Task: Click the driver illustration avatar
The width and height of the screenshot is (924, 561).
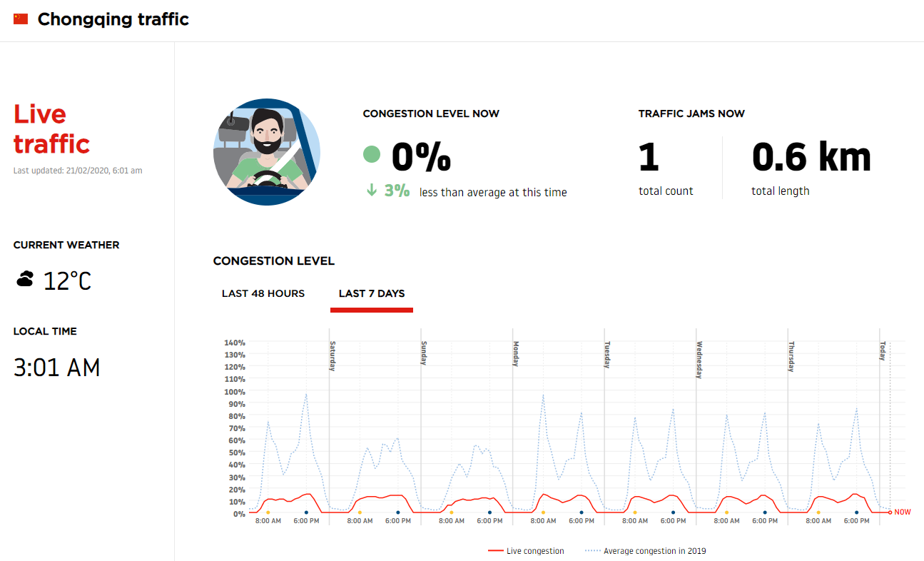Action: [x=267, y=152]
